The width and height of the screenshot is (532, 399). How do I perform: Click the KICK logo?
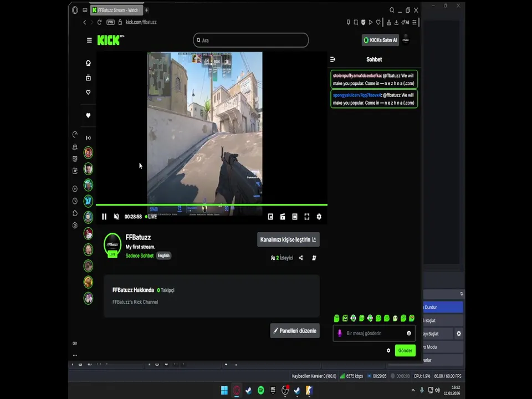click(x=111, y=40)
